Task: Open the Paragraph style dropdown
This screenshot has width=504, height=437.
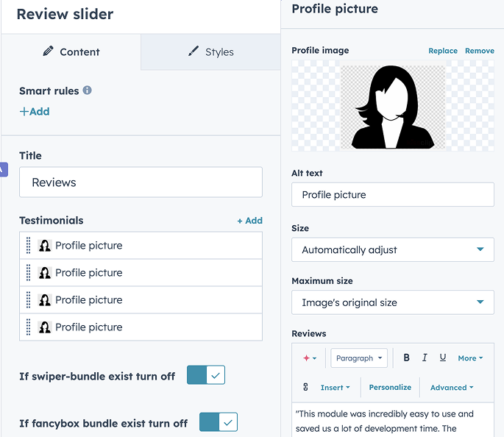Action: 359,358
